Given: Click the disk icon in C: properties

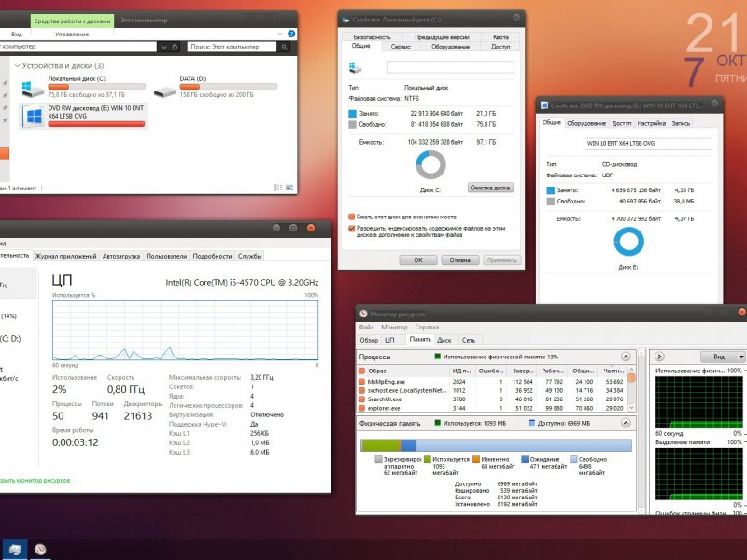Looking at the screenshot, I should [356, 67].
